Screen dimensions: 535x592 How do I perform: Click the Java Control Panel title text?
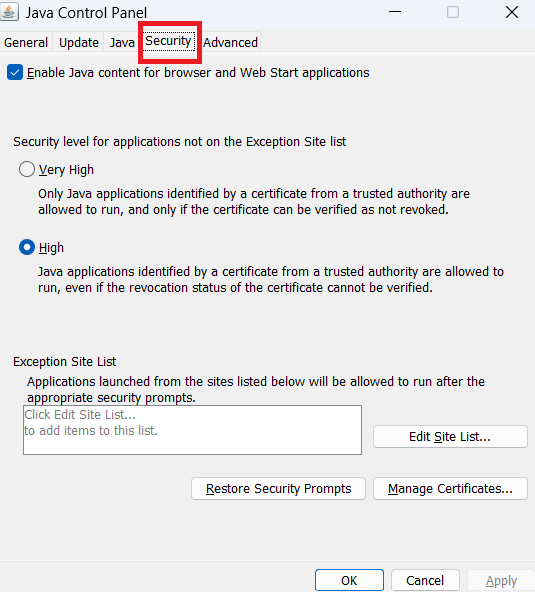[86, 13]
